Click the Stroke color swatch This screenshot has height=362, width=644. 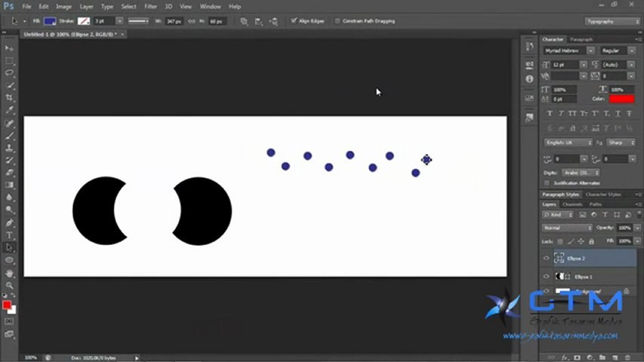pyautogui.click(x=84, y=21)
